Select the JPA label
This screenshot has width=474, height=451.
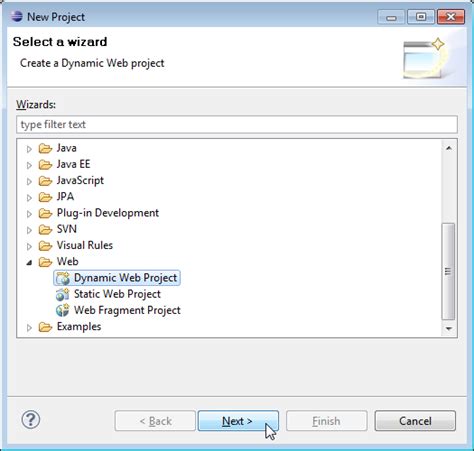pos(65,196)
